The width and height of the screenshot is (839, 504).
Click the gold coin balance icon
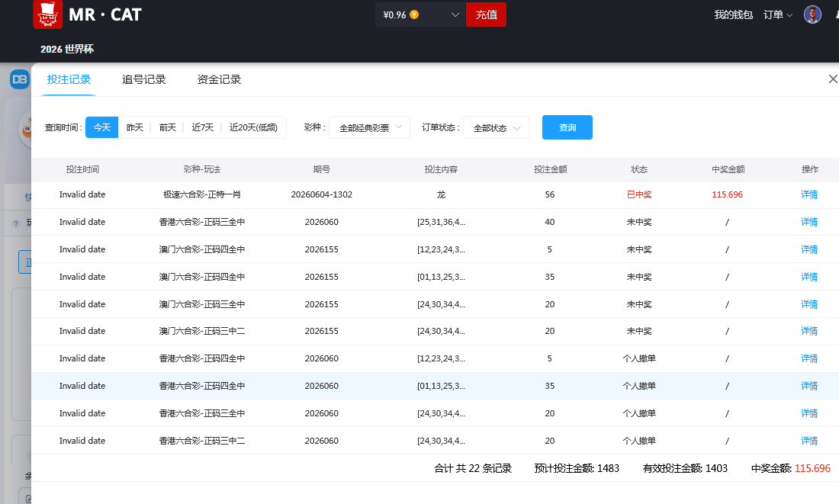(x=414, y=14)
